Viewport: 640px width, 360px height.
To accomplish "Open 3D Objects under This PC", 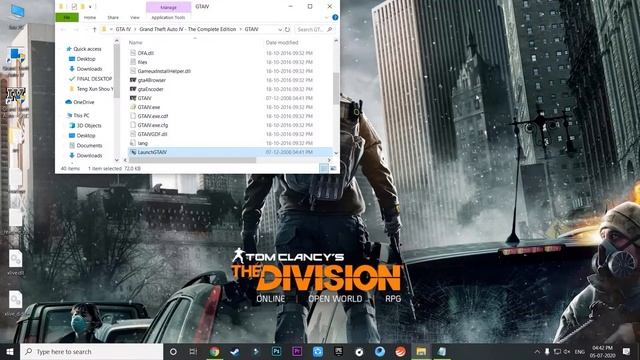I will coord(89,125).
